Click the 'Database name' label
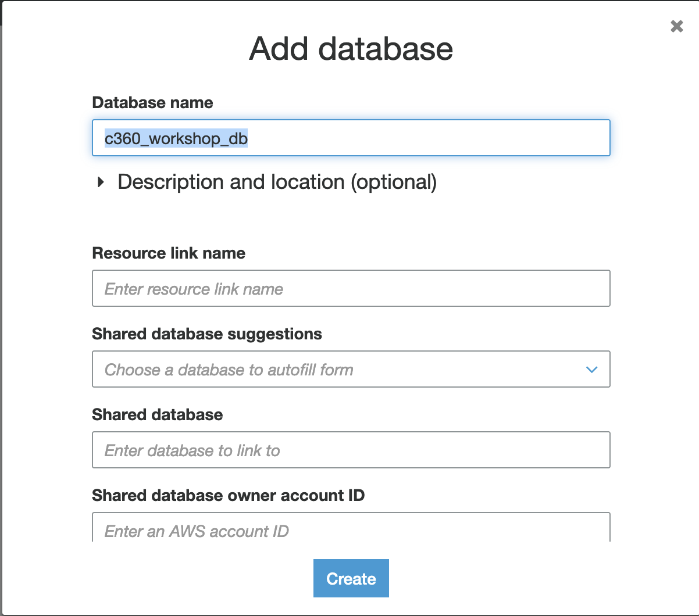 tap(152, 103)
